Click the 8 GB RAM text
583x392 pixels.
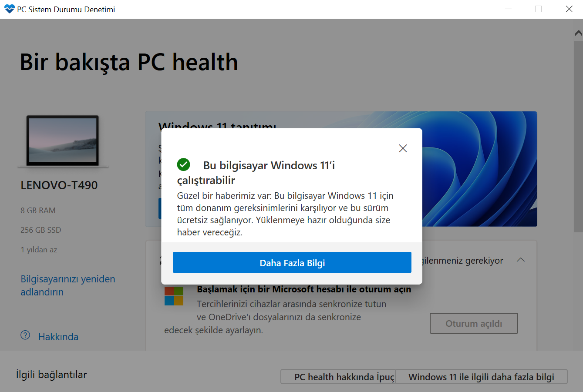[x=38, y=211]
